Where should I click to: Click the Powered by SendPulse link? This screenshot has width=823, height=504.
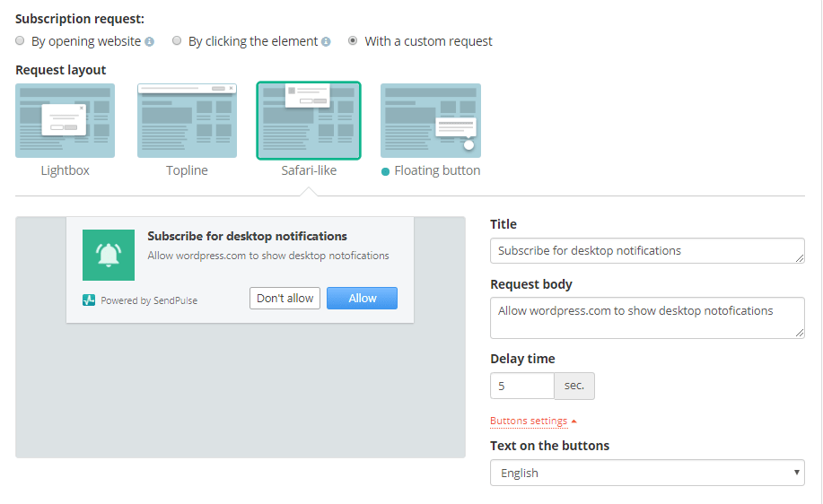pos(149,300)
